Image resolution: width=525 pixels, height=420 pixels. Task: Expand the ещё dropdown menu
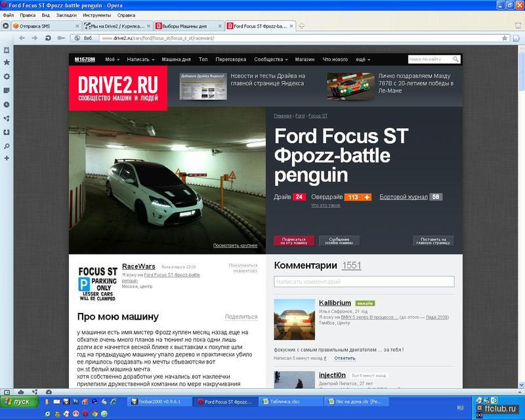363,59
